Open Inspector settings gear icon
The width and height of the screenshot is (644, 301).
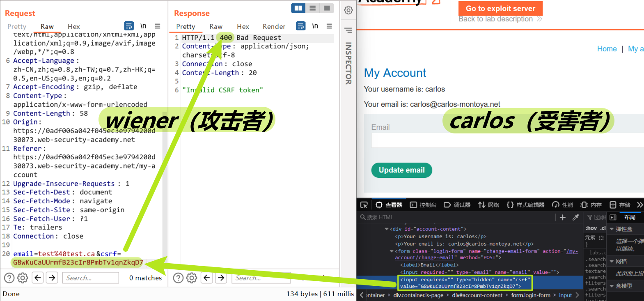pyautogui.click(x=348, y=10)
